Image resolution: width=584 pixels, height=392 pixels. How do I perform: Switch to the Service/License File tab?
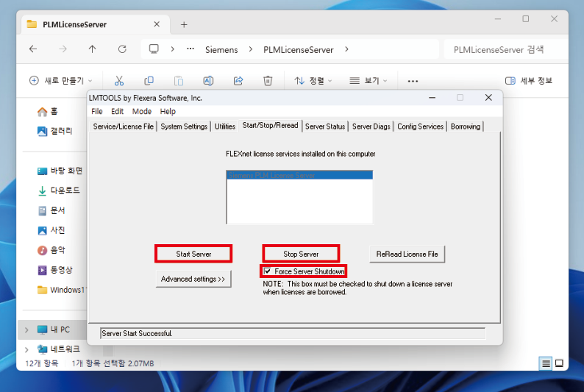[124, 126]
